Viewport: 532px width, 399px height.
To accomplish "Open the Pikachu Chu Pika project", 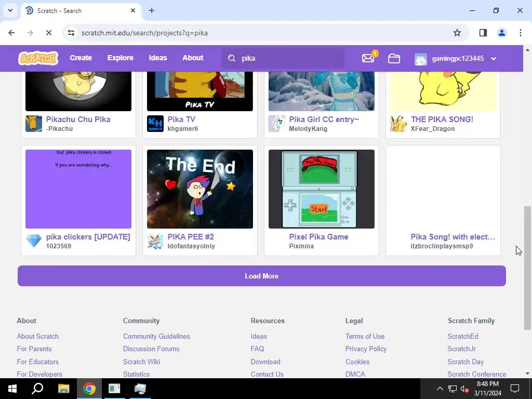I will tap(78, 119).
